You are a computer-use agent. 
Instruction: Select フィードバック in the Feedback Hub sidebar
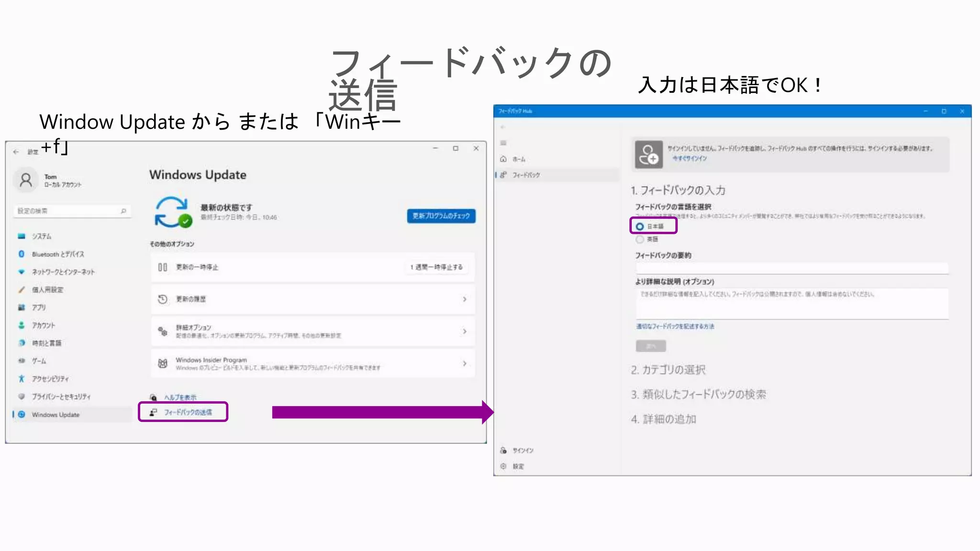click(557, 175)
